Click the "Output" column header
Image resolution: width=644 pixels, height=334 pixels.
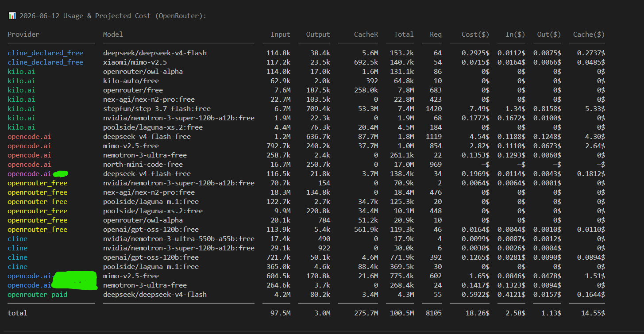point(318,35)
